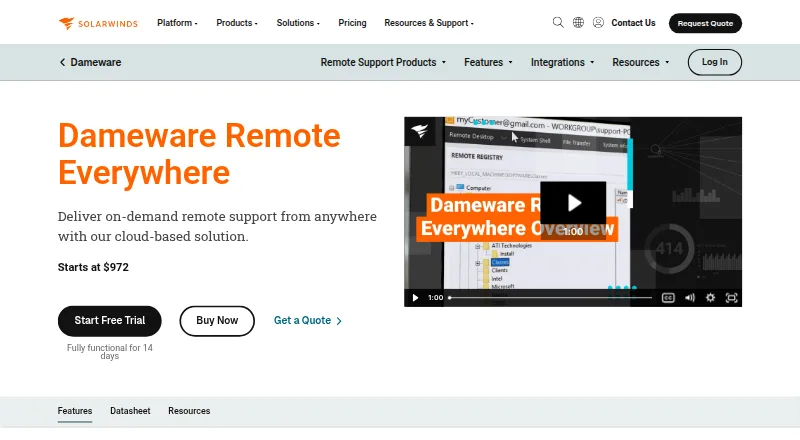
Task: Expand the Integrations dropdown
Action: (562, 62)
